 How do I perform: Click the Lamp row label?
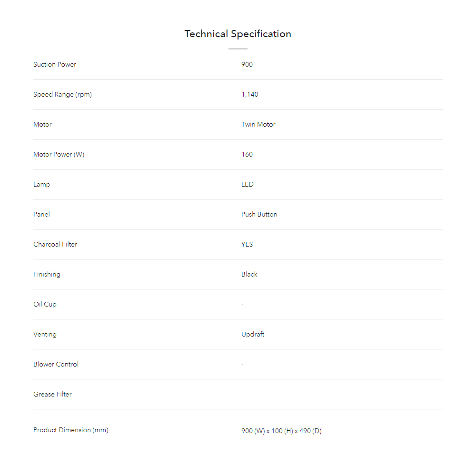point(41,184)
